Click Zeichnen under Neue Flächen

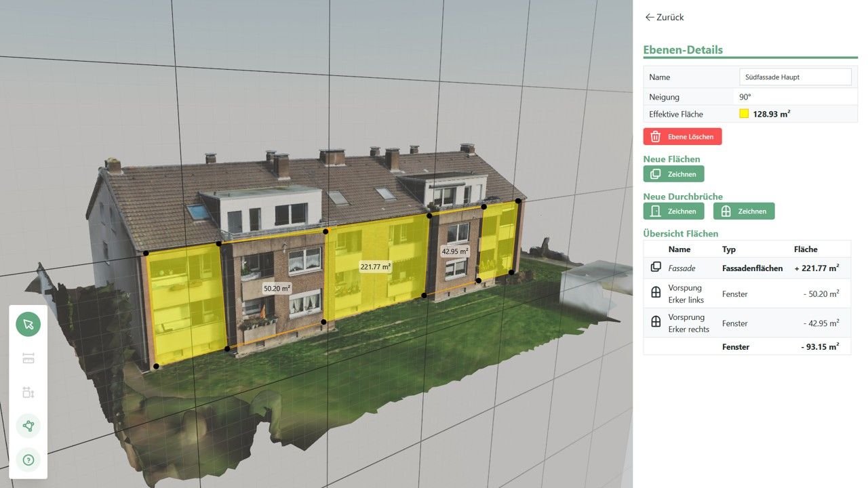[673, 174]
